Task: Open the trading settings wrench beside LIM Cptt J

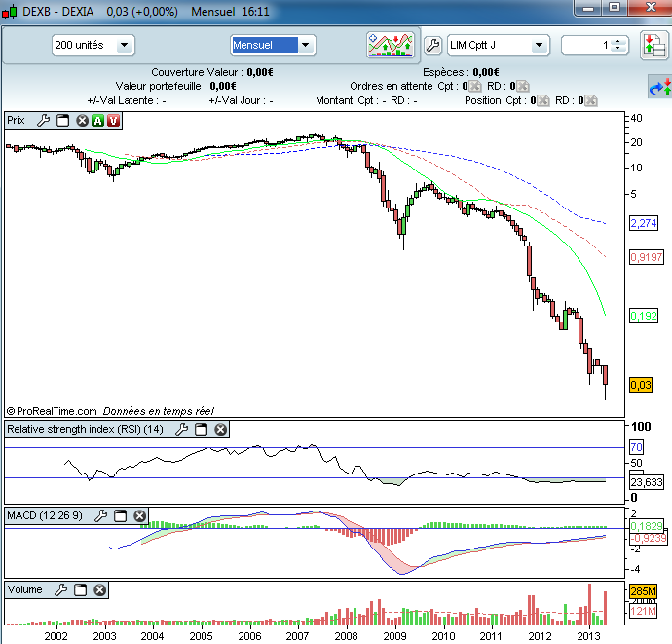Action: [x=433, y=45]
